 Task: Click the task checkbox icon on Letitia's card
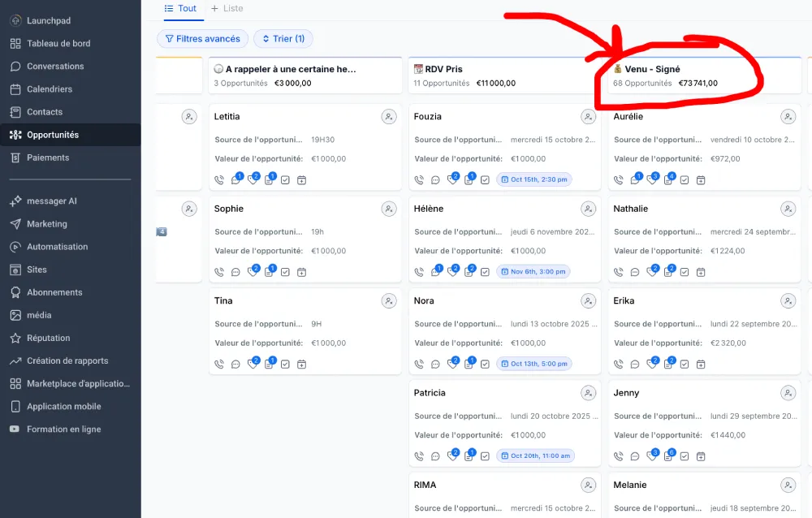pos(285,179)
